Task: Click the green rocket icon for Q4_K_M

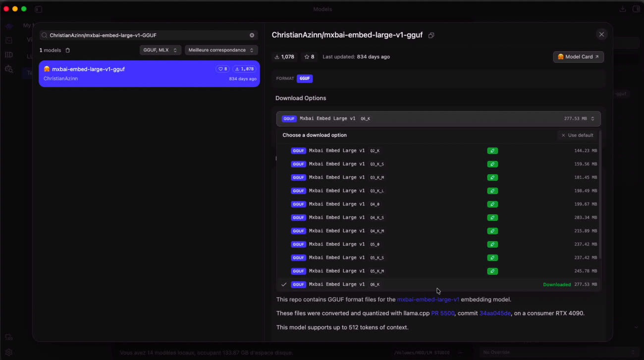Action: click(492, 231)
